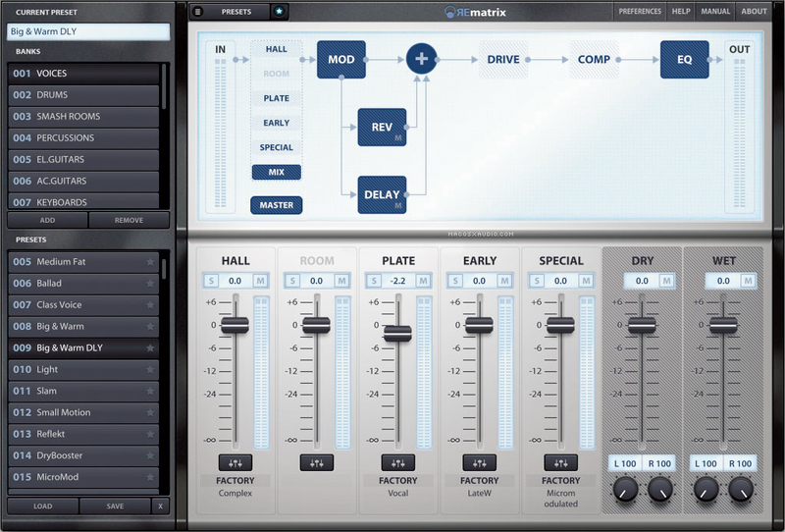
Task: Click the EARLY channel fader handle
Action: click(479, 325)
